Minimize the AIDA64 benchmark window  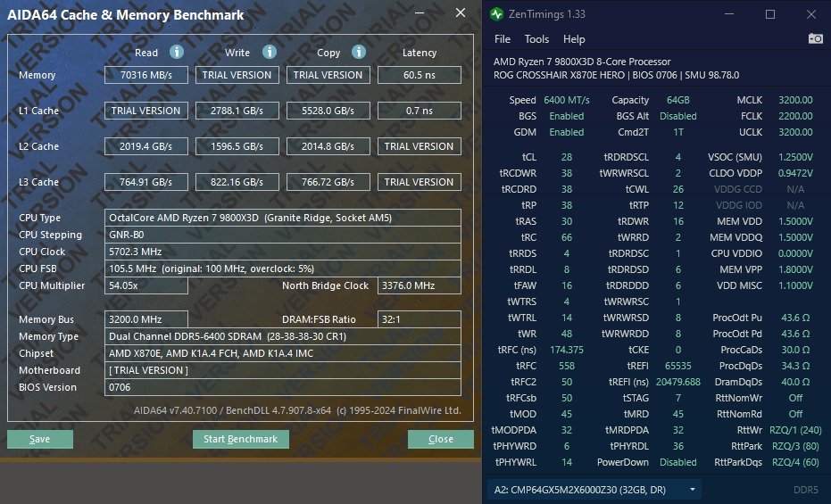coord(420,12)
